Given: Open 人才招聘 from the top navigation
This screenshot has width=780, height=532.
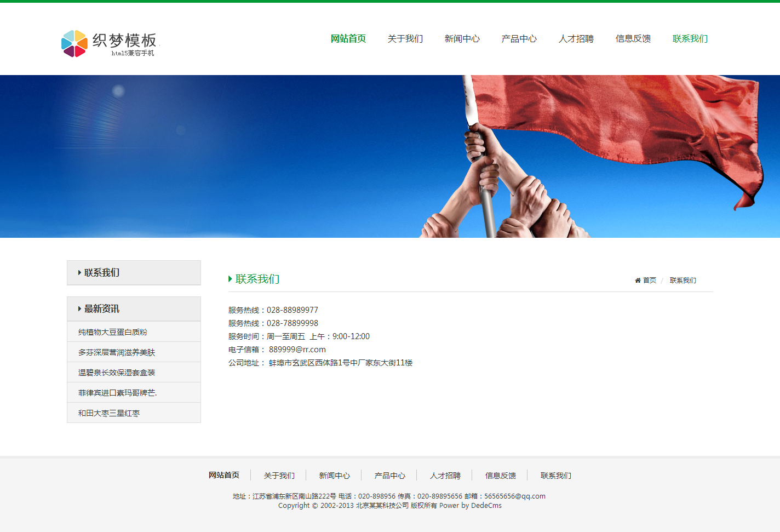Looking at the screenshot, I should pos(576,39).
